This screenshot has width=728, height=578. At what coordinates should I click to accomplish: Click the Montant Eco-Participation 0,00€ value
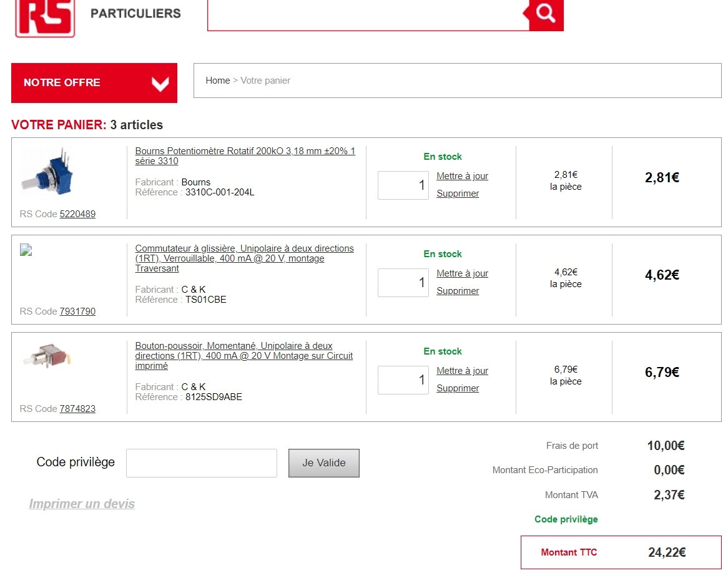669,470
